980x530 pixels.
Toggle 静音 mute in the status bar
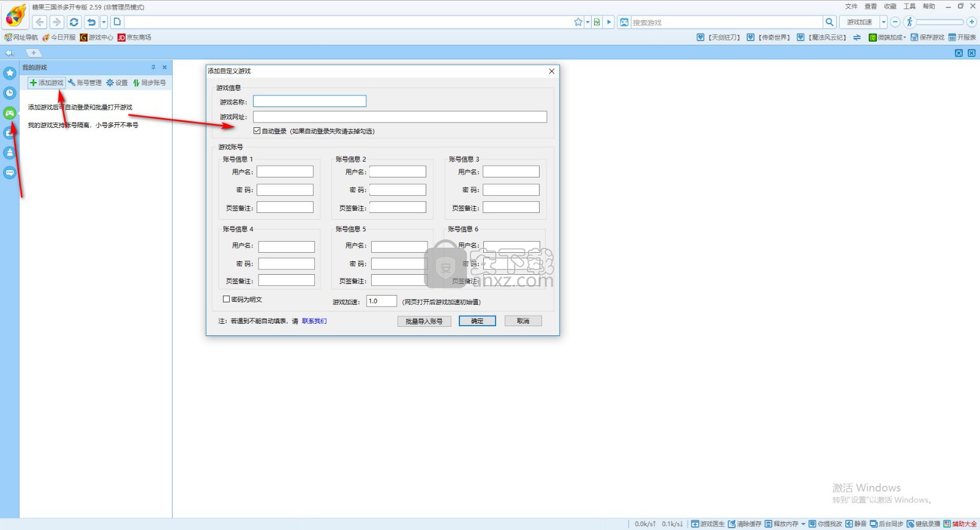click(856, 524)
